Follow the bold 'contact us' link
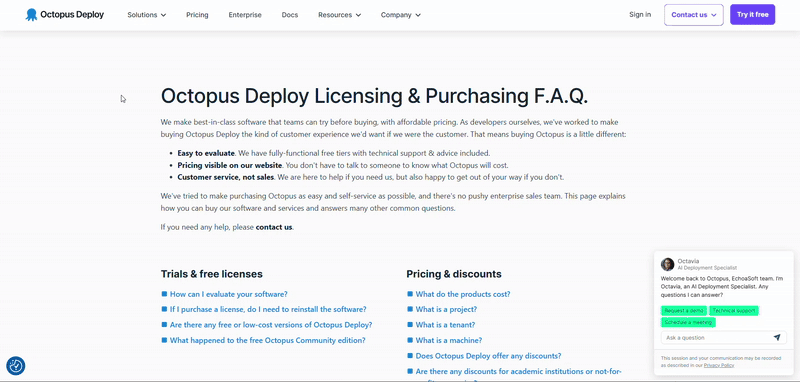Viewport: 800px width, 382px height. [274, 227]
